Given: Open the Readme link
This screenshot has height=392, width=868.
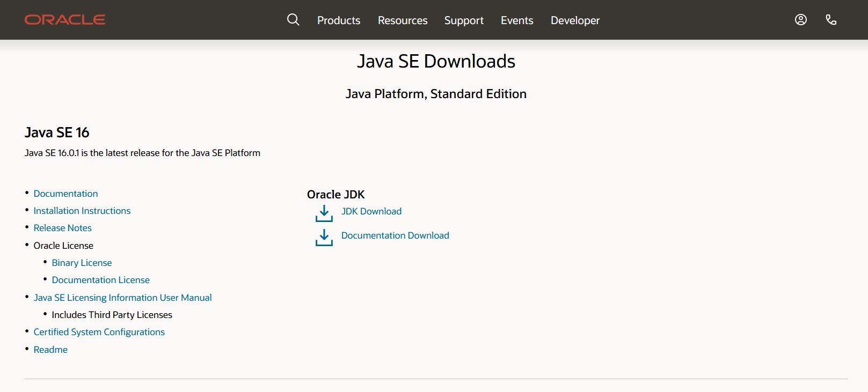Looking at the screenshot, I should (50, 350).
